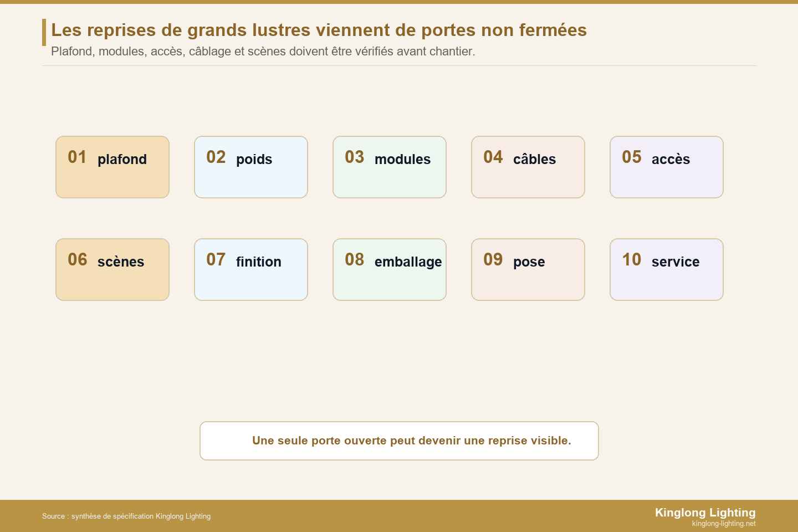Open the 07 finition card

click(251, 269)
